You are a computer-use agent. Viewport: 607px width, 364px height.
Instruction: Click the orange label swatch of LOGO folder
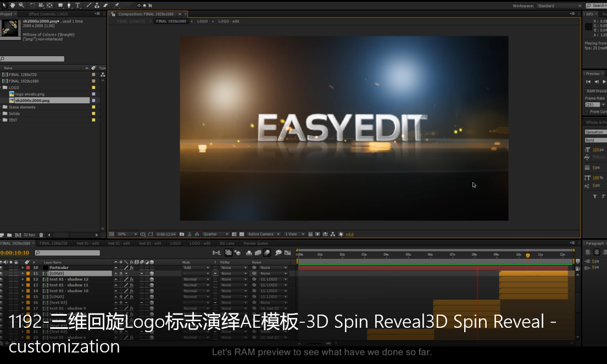point(93,87)
